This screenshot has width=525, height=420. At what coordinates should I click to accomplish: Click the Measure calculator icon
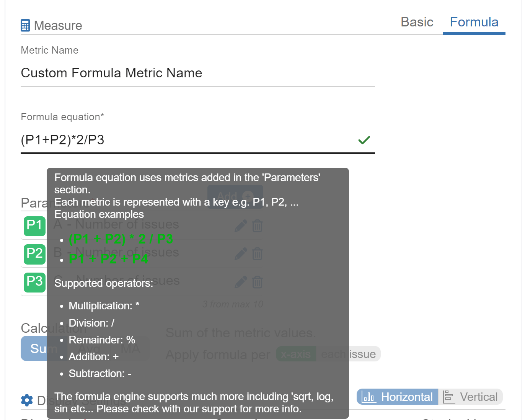[x=25, y=25]
